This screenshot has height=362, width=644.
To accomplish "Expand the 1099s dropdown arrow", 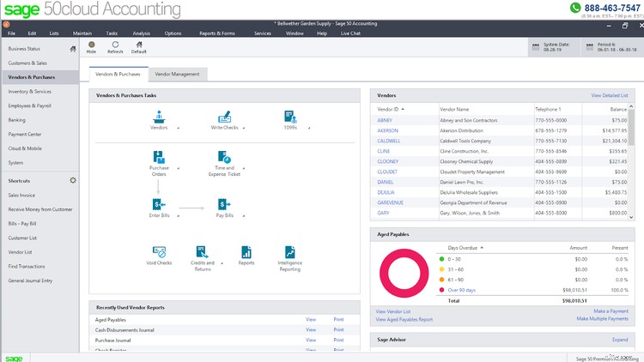I will (x=309, y=128).
